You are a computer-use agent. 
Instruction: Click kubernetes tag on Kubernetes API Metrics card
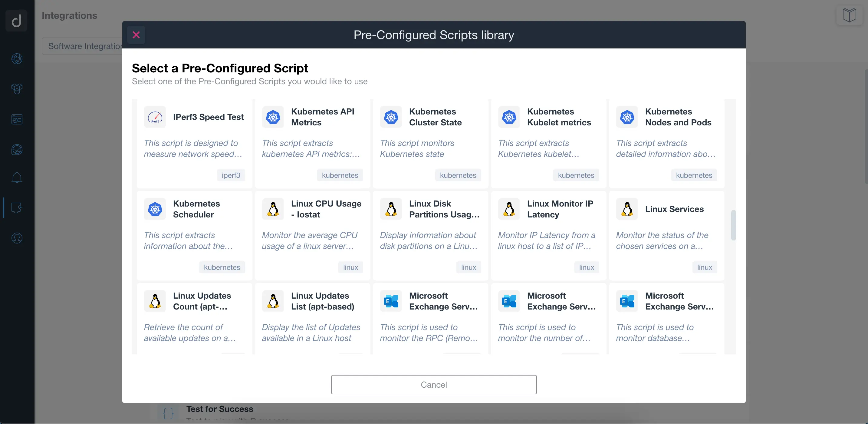340,175
